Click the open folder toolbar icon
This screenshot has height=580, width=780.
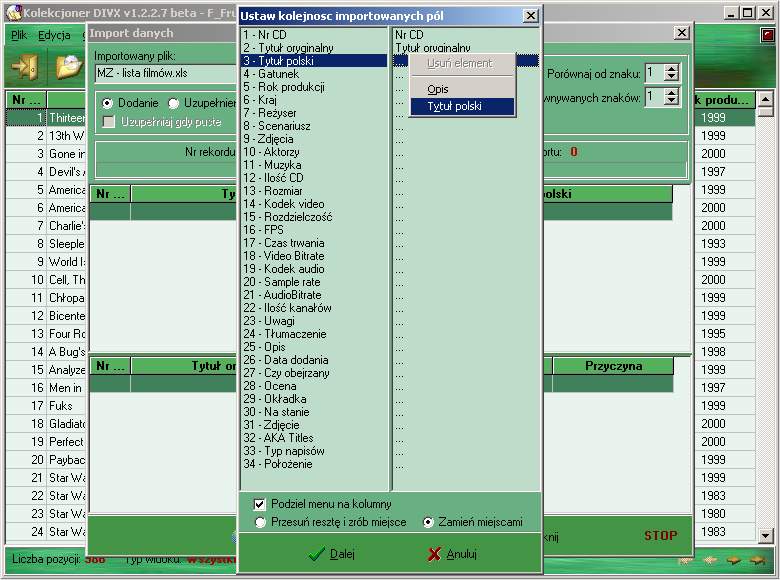pos(67,66)
